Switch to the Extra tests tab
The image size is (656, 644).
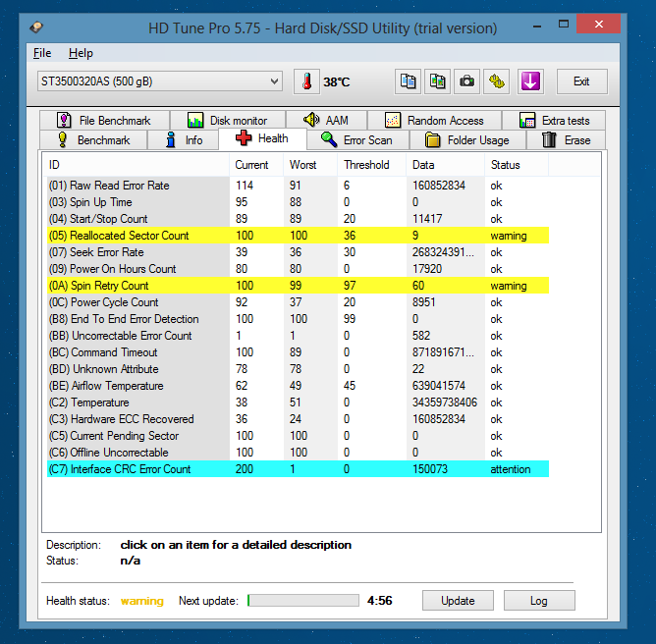click(554, 121)
